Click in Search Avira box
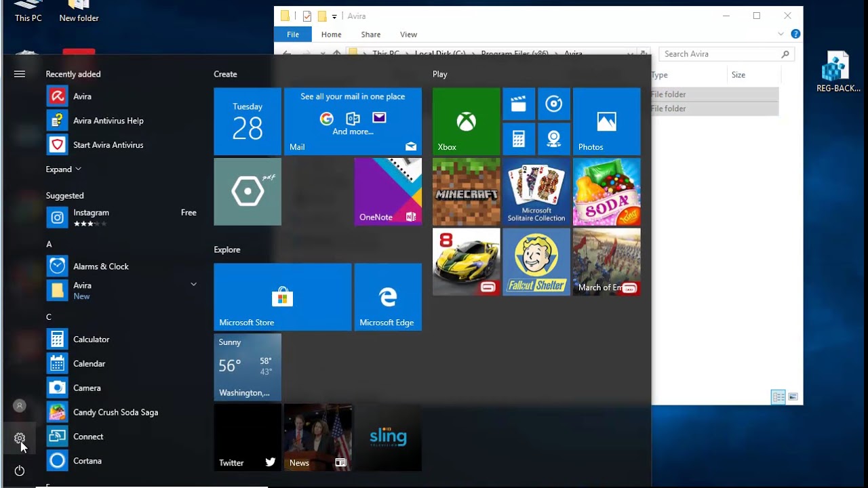The width and height of the screenshot is (868, 488). click(726, 54)
